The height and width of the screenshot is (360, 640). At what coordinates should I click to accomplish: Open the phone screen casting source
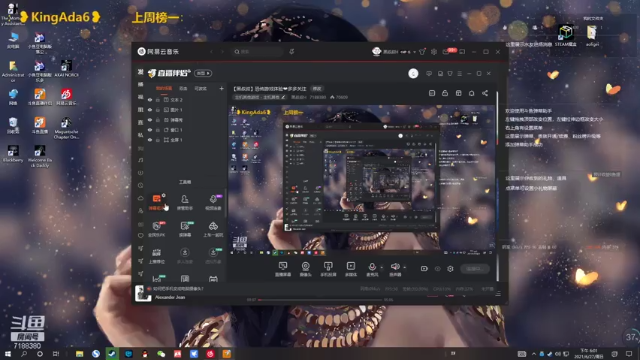click(328, 269)
